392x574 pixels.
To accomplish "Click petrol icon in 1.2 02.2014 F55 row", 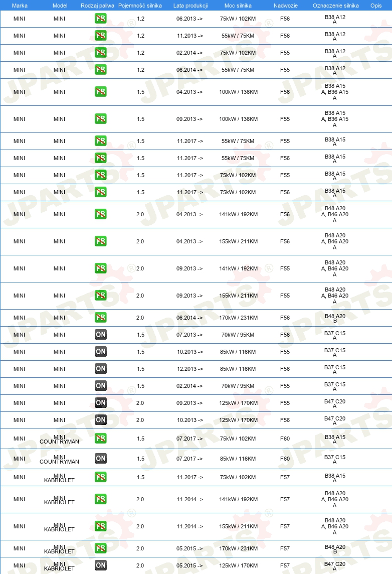I will (x=101, y=53).
